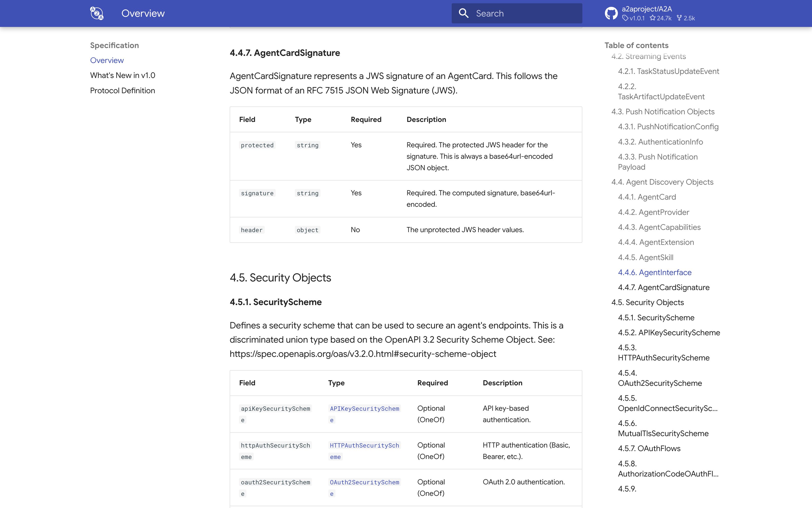Click the 2.5k forks count
The height and width of the screenshot is (508, 812).
(x=685, y=18)
